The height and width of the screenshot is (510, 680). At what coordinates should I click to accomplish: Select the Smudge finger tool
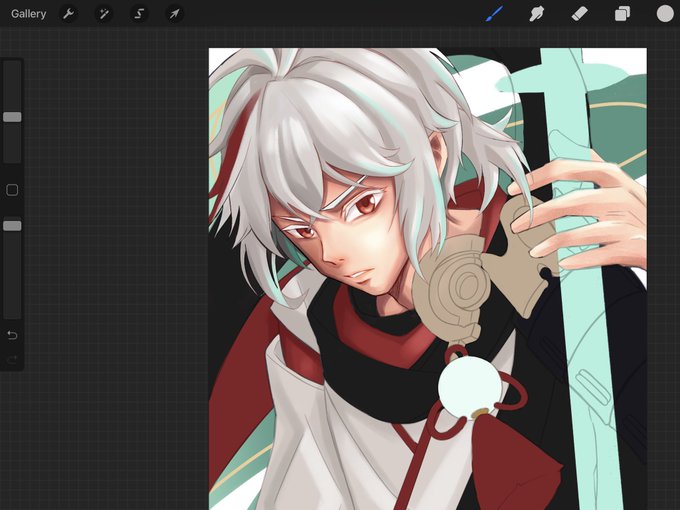click(536, 14)
